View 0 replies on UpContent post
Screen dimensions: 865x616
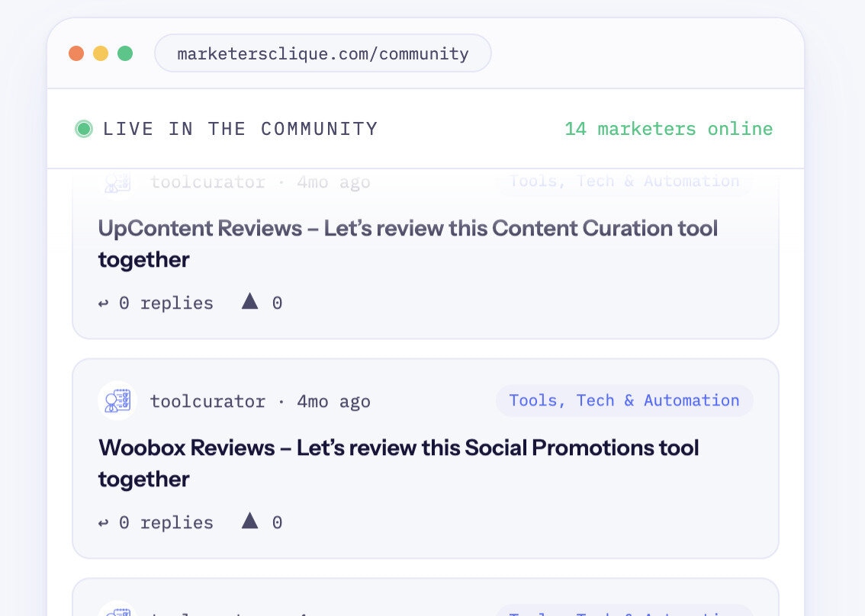tap(166, 303)
